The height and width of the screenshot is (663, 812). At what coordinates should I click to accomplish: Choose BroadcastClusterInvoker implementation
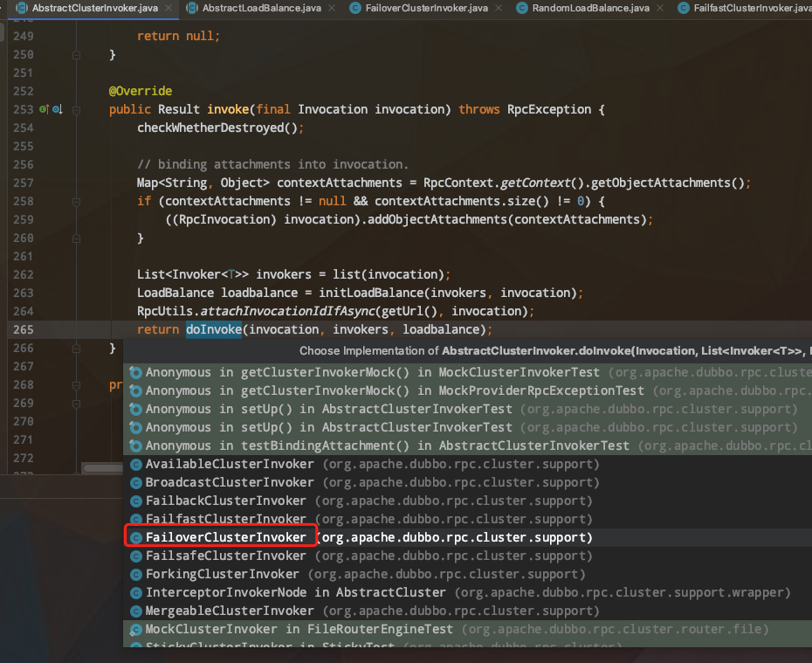pos(468,482)
